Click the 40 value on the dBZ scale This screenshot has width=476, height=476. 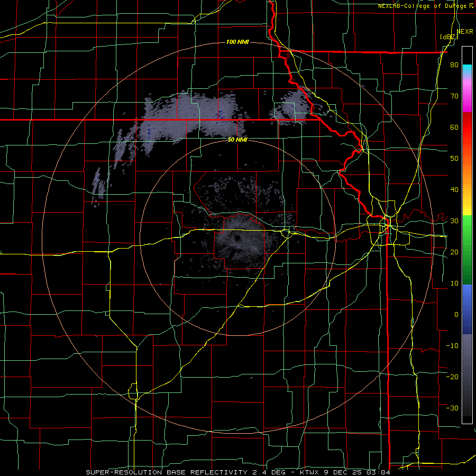click(454, 190)
